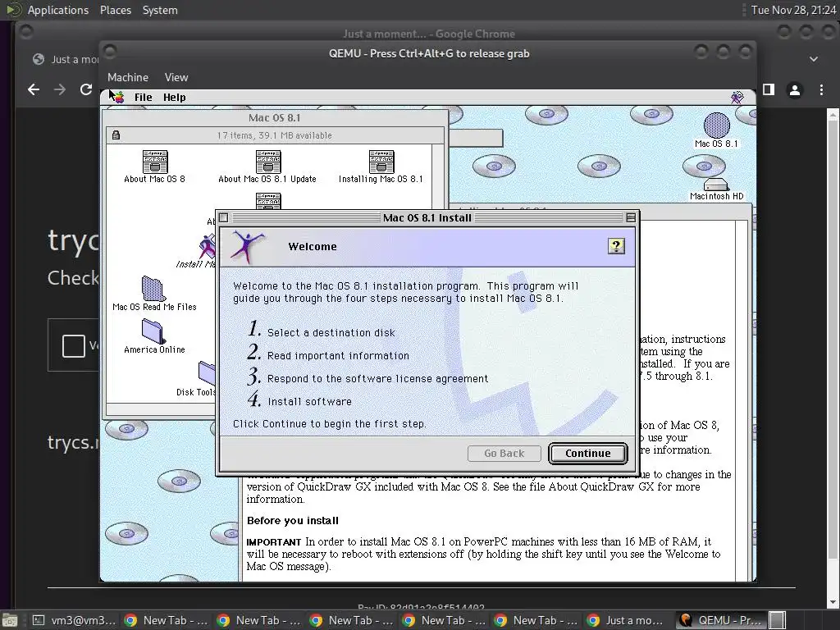Open the installer help question mark
The image size is (840, 630).
pos(616,246)
